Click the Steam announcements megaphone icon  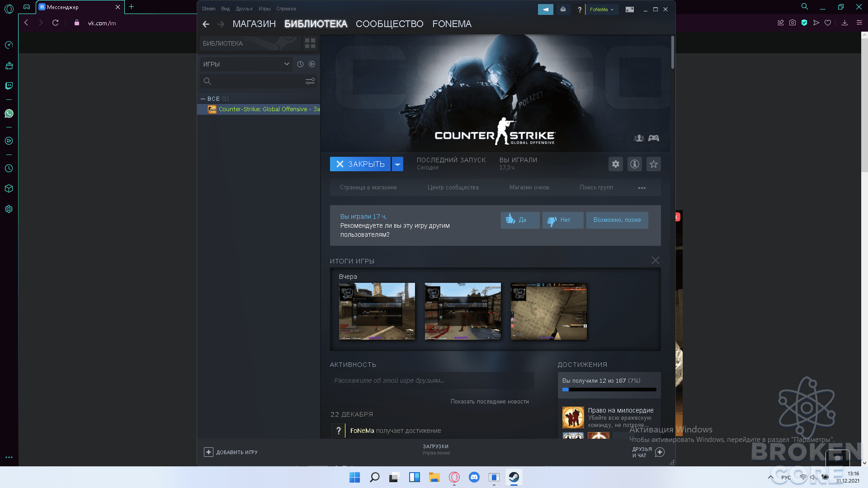[546, 9]
